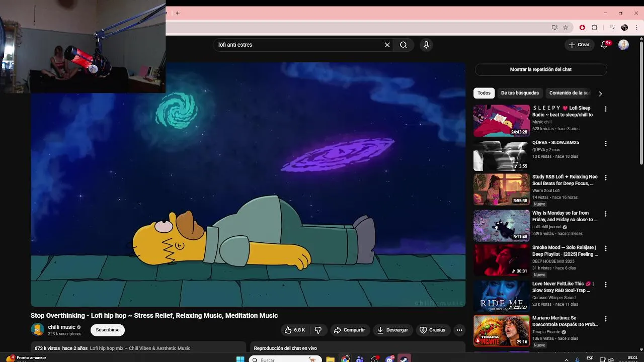This screenshot has width=644, height=362.
Task: Start voice search with microphone icon
Action: tap(426, 45)
